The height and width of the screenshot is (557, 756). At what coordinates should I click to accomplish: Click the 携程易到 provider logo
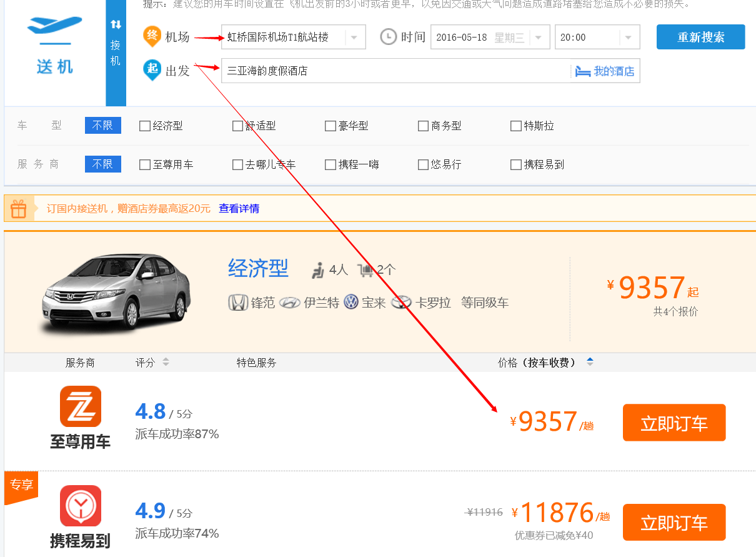81,506
